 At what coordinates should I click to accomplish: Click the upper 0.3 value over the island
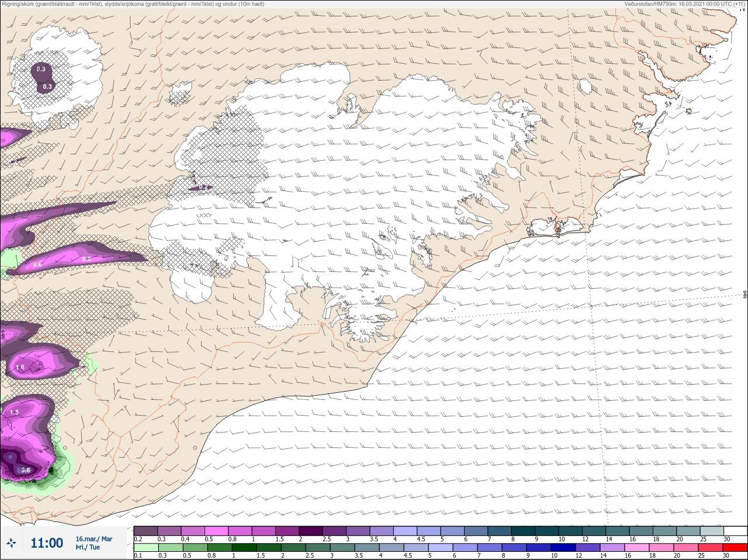point(41,69)
